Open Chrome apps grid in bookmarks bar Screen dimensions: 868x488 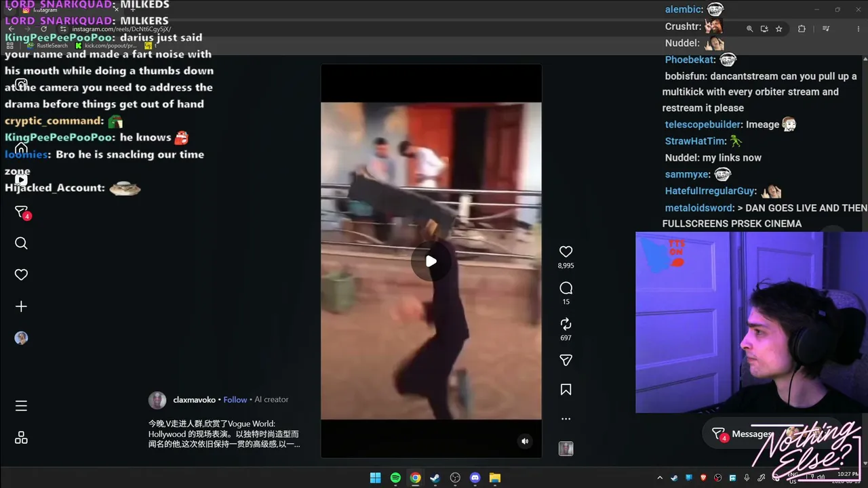pyautogui.click(x=10, y=45)
